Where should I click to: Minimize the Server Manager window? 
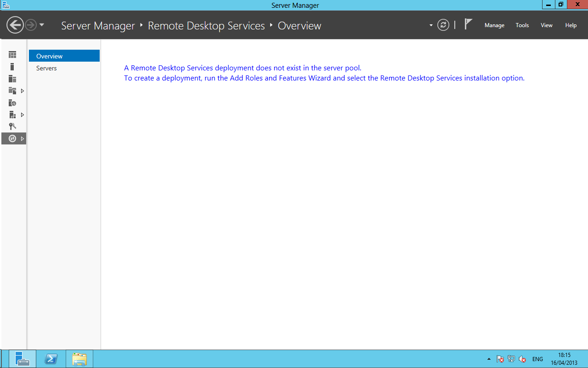pyautogui.click(x=548, y=5)
